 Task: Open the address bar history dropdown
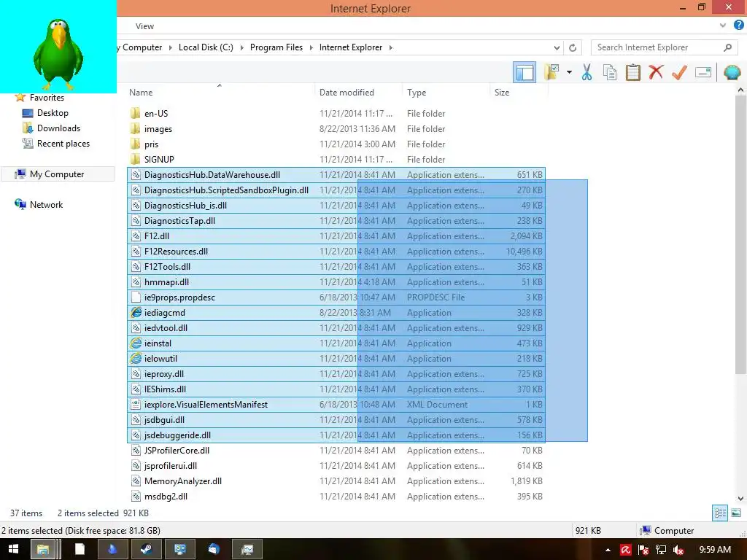click(557, 47)
